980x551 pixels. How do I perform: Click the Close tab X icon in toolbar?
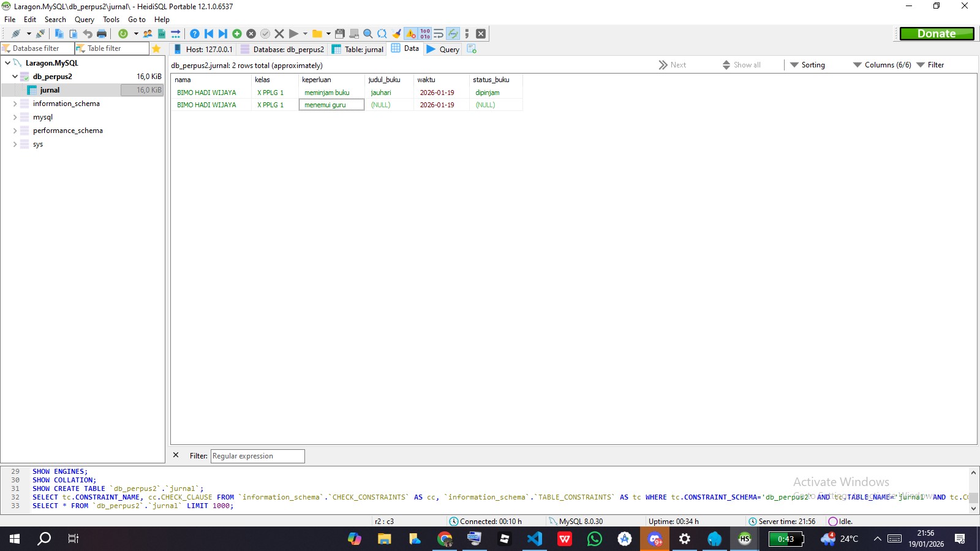click(x=481, y=34)
